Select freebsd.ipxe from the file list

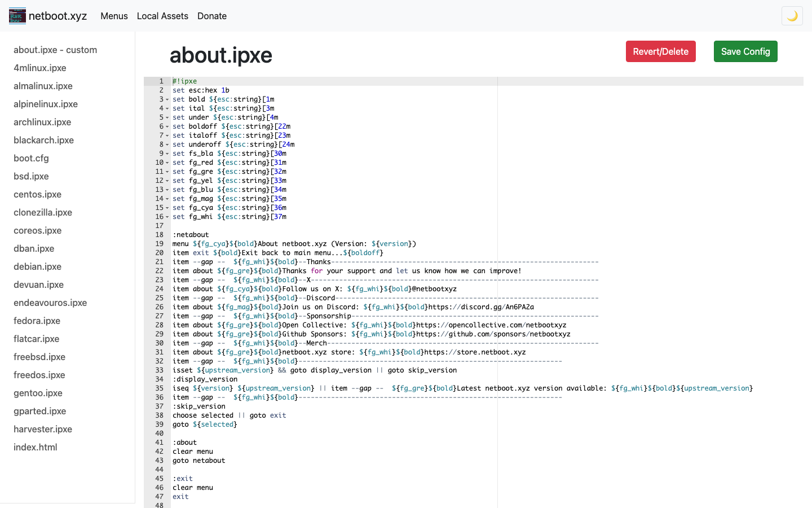point(39,357)
